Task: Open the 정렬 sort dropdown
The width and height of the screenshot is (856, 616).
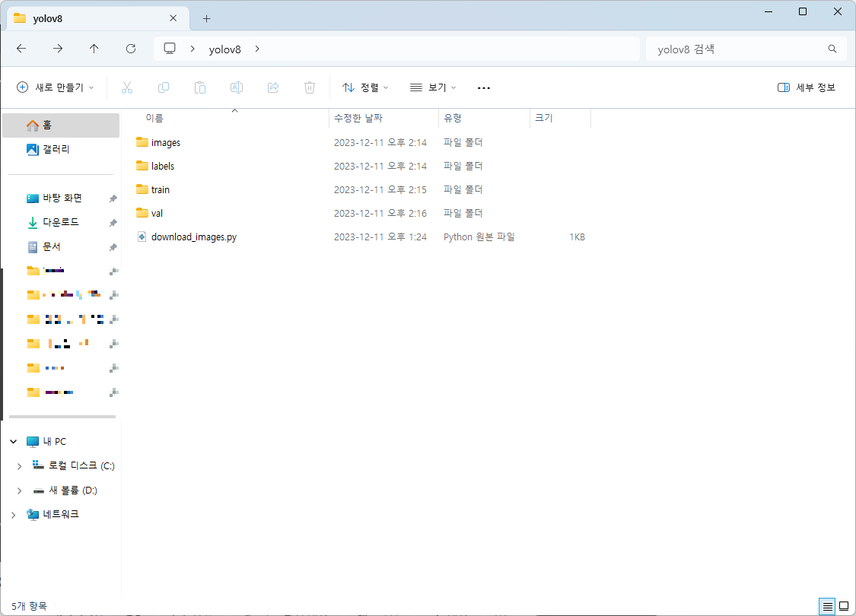Action: coord(365,87)
